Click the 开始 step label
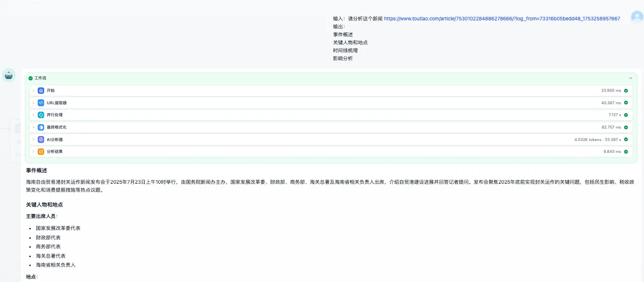 click(51, 90)
